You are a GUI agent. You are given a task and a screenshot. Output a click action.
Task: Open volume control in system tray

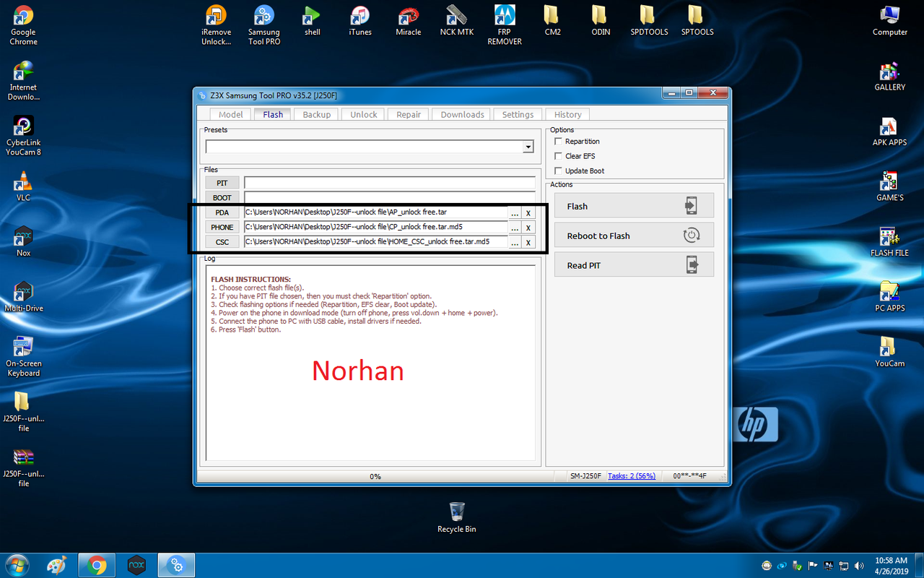coord(859,565)
